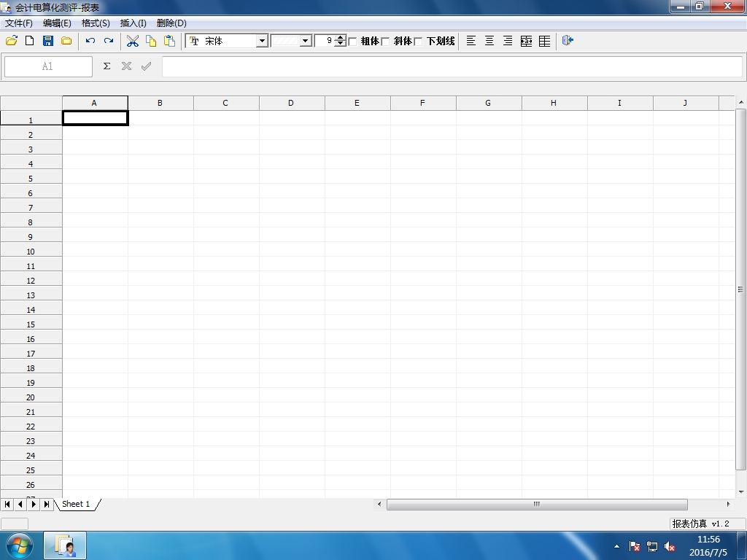Undo the last action
Viewport: 747px width, 560px height.
coord(90,41)
